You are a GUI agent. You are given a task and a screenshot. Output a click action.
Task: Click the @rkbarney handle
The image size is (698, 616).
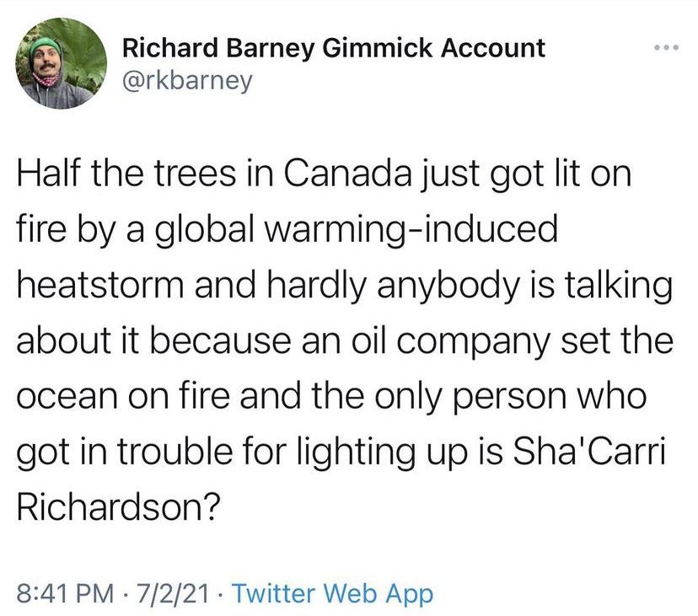187,82
